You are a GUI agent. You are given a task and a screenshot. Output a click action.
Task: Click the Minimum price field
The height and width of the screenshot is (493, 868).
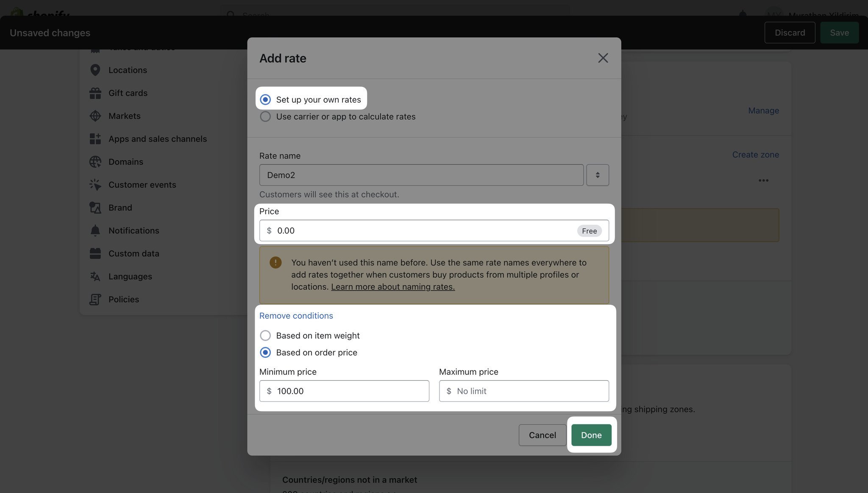[x=344, y=391]
